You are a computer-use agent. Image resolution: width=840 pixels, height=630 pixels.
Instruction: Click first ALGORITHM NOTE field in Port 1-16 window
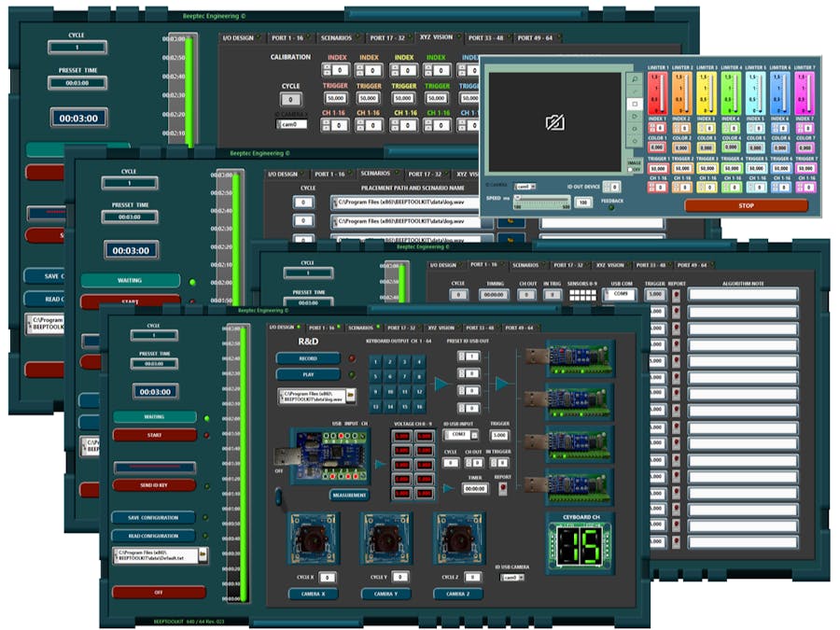(x=743, y=294)
